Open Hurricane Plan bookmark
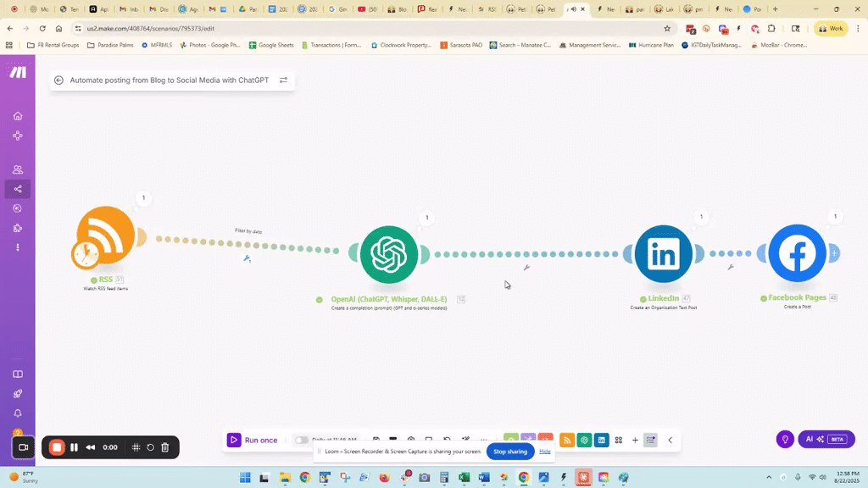The width and height of the screenshot is (868, 488). pos(651,45)
